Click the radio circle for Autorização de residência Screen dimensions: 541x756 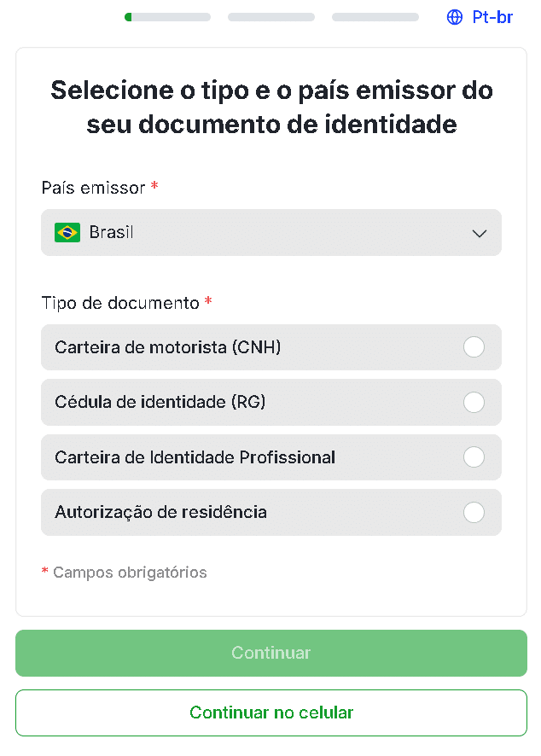pos(474,512)
